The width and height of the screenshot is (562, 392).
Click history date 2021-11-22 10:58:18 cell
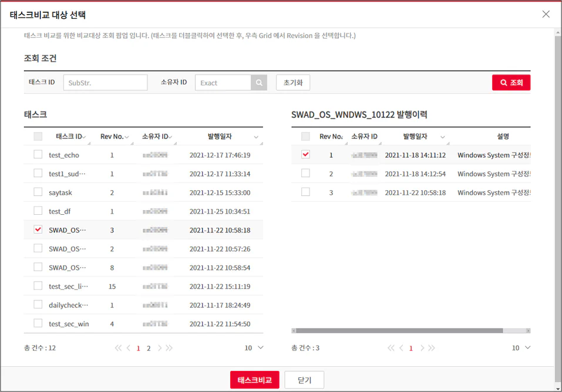pos(415,193)
